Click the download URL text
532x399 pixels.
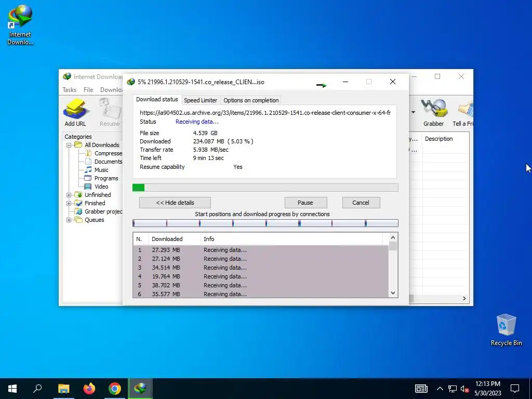[265, 113]
